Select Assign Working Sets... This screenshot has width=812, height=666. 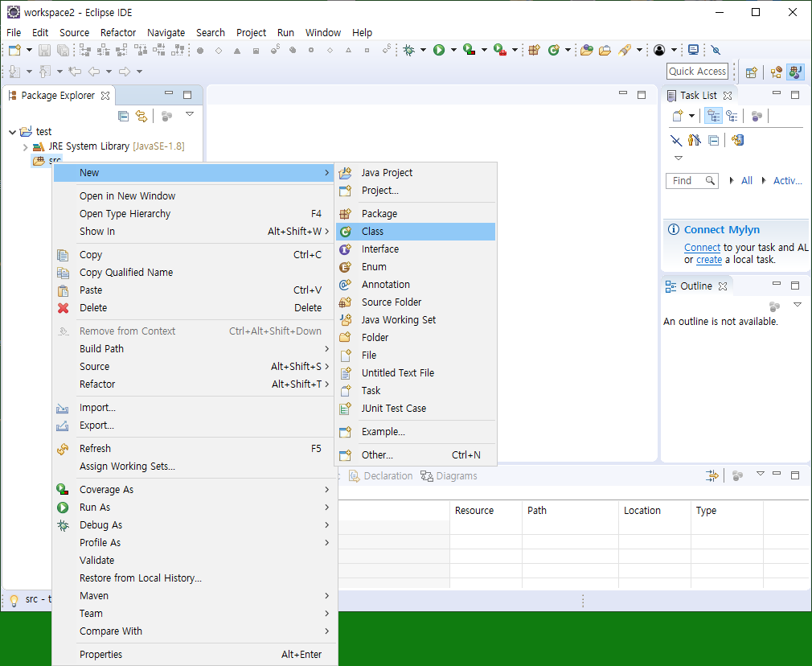pos(195,467)
